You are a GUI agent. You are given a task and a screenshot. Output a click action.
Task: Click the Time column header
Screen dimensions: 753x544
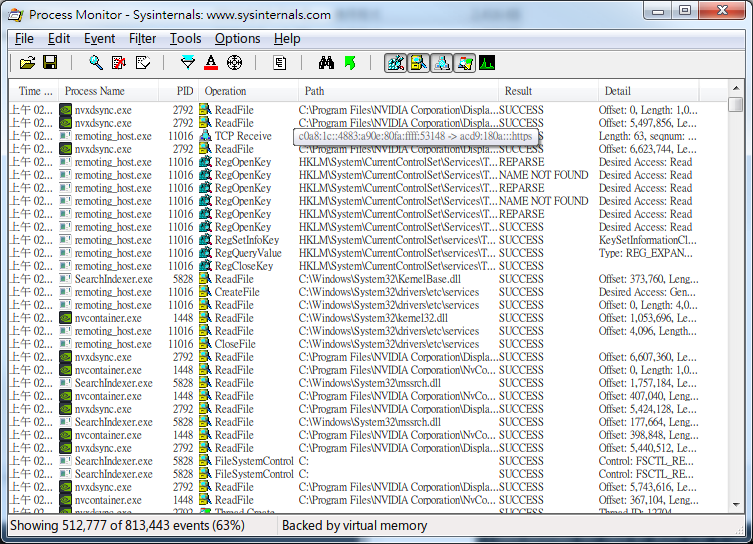click(x=34, y=91)
